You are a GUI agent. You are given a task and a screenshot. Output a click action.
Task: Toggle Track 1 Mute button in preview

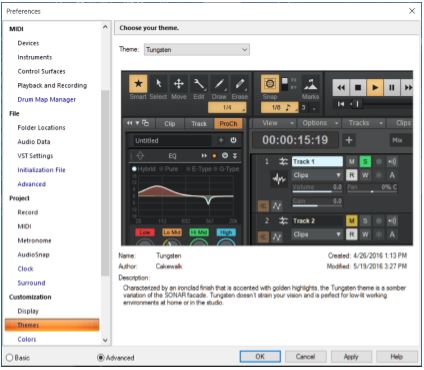[351, 162]
